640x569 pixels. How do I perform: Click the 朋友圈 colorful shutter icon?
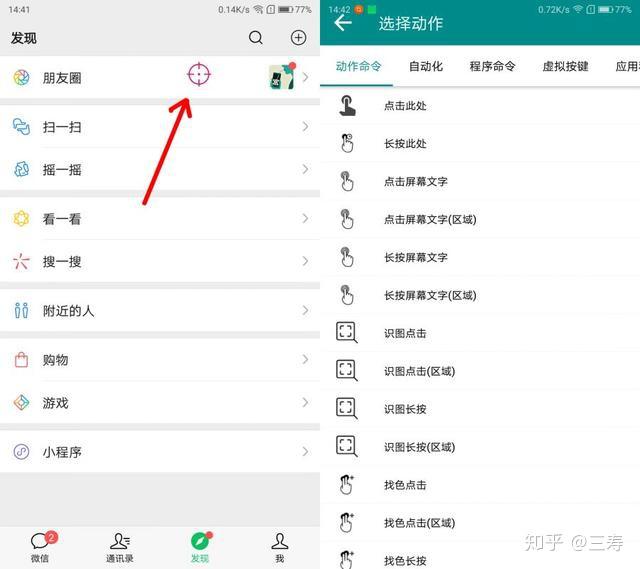coord(21,78)
